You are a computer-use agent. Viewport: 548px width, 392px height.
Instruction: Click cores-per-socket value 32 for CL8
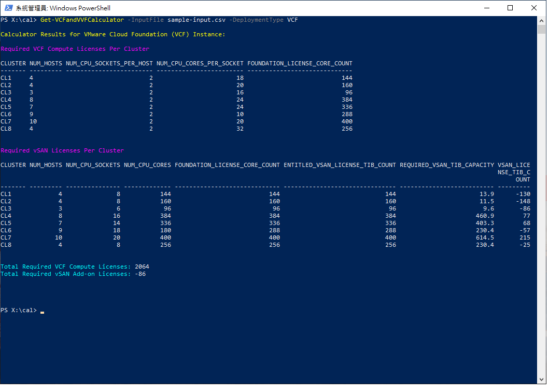tap(240, 129)
